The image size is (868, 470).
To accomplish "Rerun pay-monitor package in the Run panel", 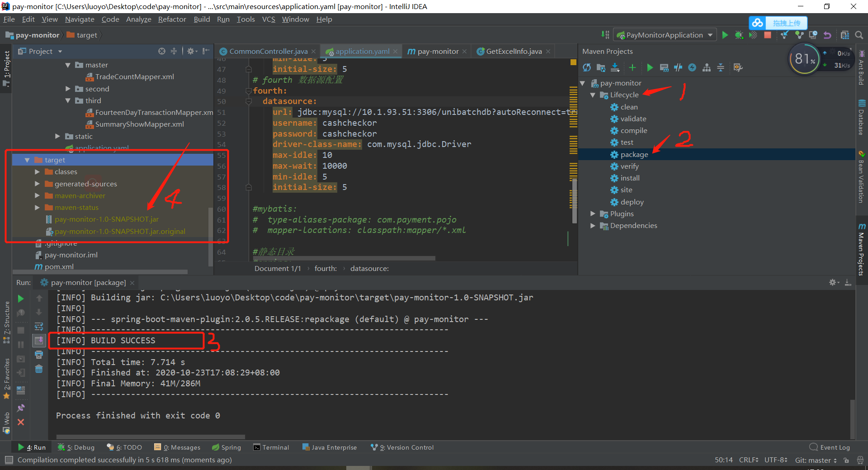I will 21,299.
